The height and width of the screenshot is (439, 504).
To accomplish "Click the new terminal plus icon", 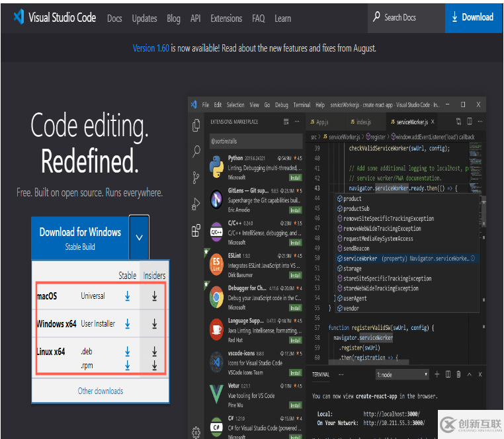I will click(x=437, y=374).
